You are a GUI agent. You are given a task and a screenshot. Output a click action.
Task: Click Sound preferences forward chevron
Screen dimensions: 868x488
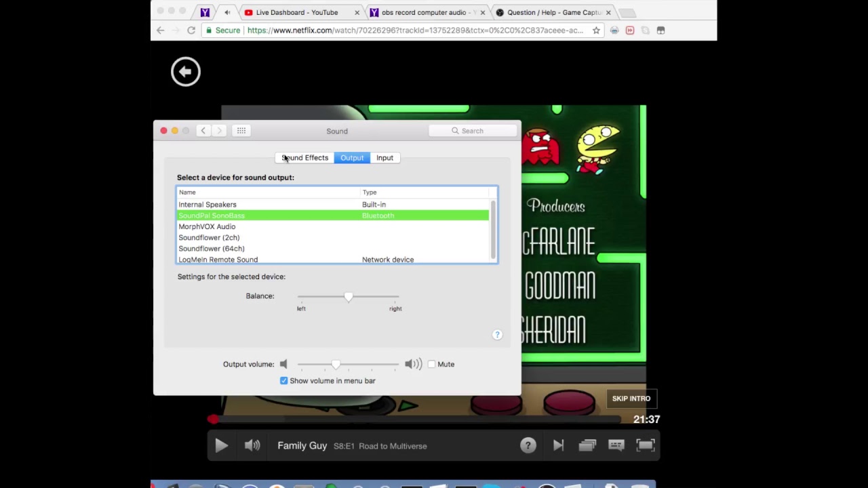coord(219,131)
